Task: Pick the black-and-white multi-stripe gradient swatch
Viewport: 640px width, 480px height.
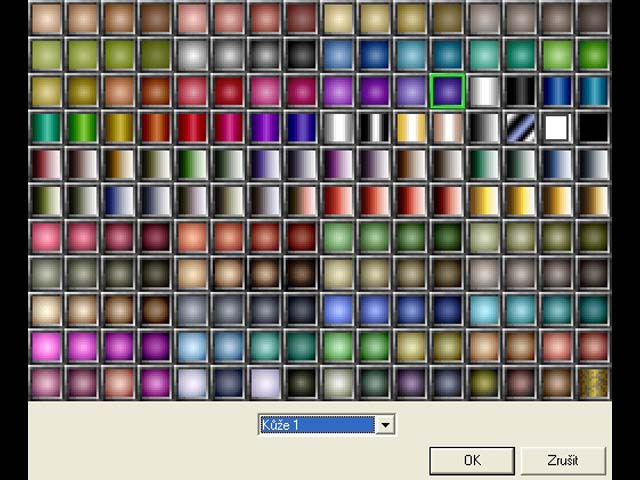Action: pos(375,127)
